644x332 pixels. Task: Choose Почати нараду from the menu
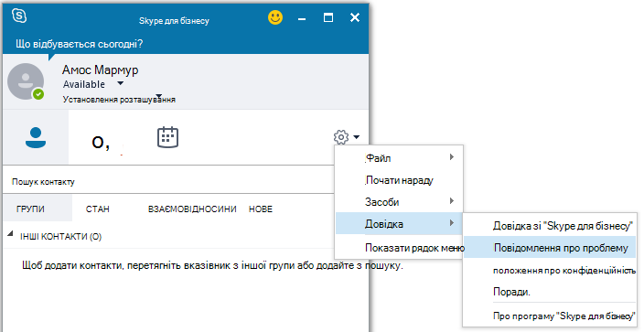click(x=399, y=180)
